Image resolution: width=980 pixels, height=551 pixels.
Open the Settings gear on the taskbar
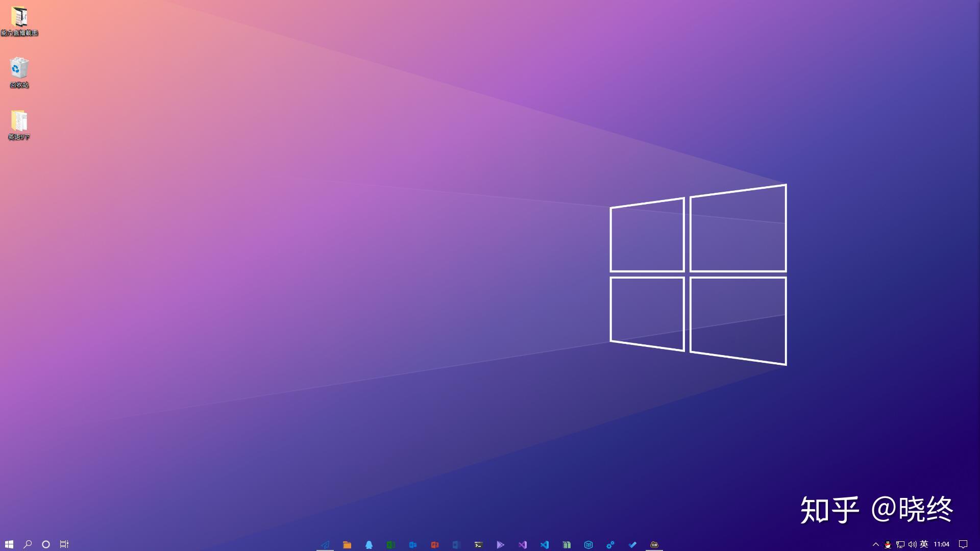(610, 544)
